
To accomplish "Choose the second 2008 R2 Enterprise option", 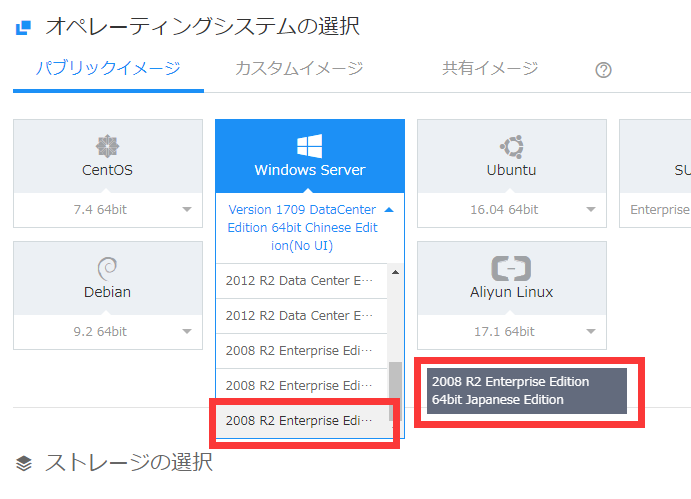I will [301, 386].
